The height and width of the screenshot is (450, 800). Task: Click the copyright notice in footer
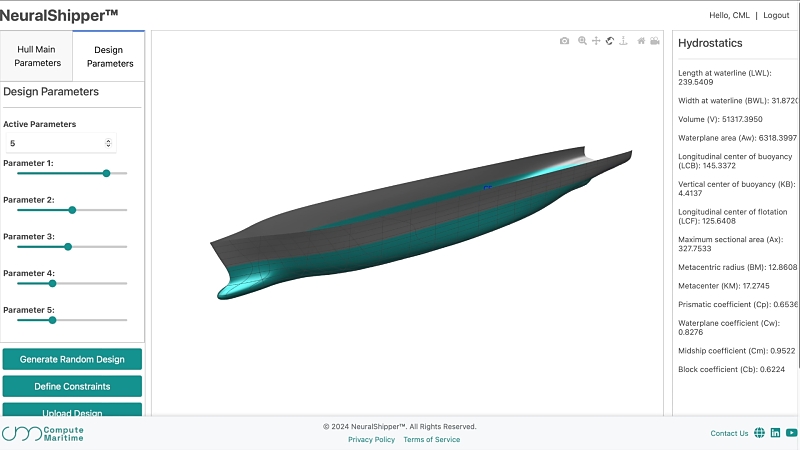pyautogui.click(x=399, y=427)
